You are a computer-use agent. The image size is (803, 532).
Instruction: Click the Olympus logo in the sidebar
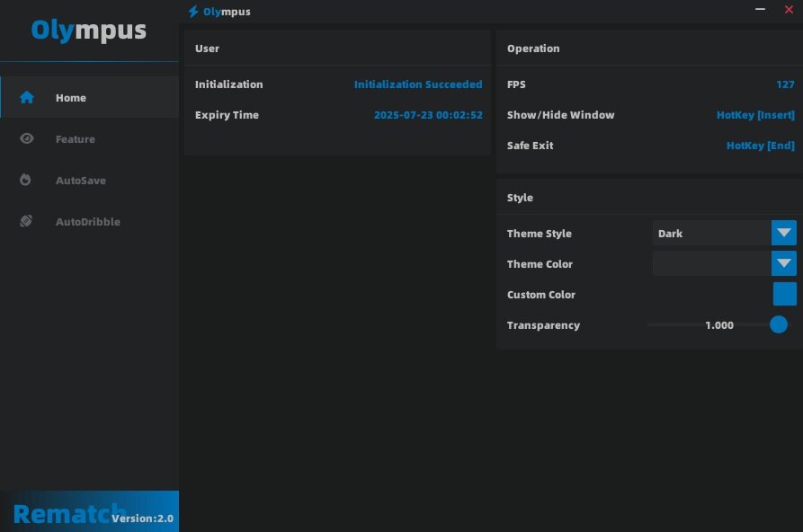pos(89,30)
